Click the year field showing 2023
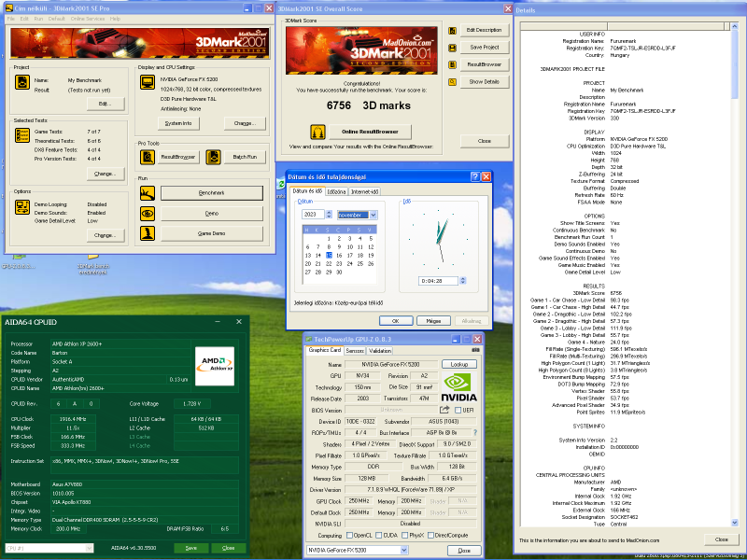The width and height of the screenshot is (747, 560). (x=313, y=215)
